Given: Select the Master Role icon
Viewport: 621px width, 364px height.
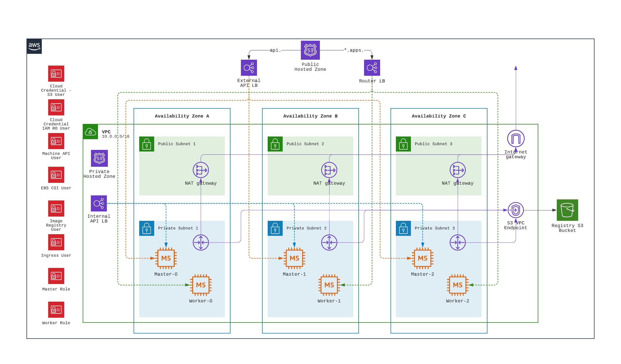Looking at the screenshot, I should click(x=56, y=276).
